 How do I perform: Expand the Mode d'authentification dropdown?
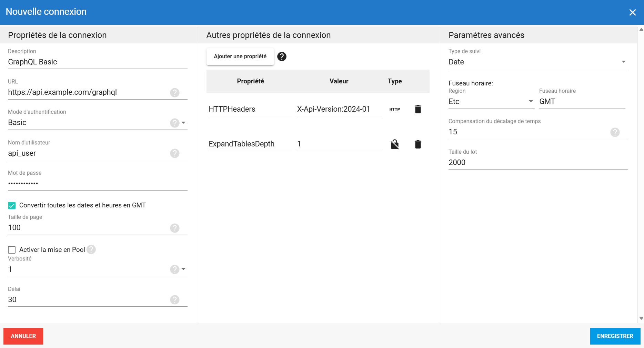(x=183, y=123)
